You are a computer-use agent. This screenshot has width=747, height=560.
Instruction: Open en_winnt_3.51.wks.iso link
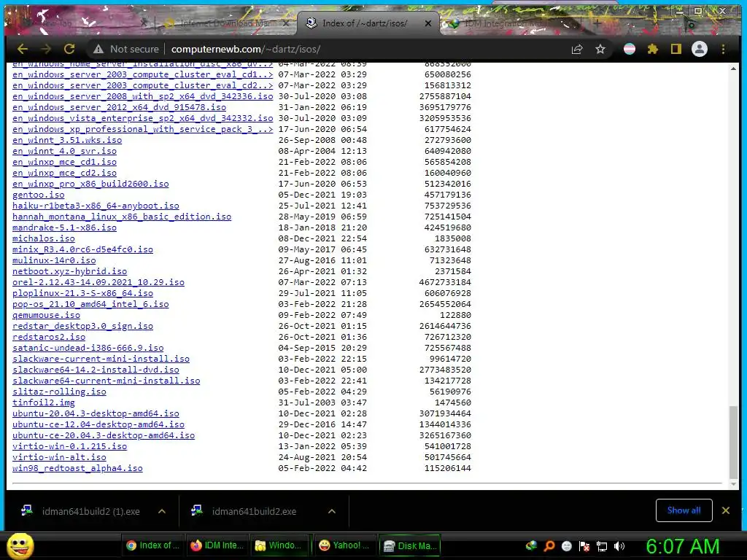pos(67,140)
